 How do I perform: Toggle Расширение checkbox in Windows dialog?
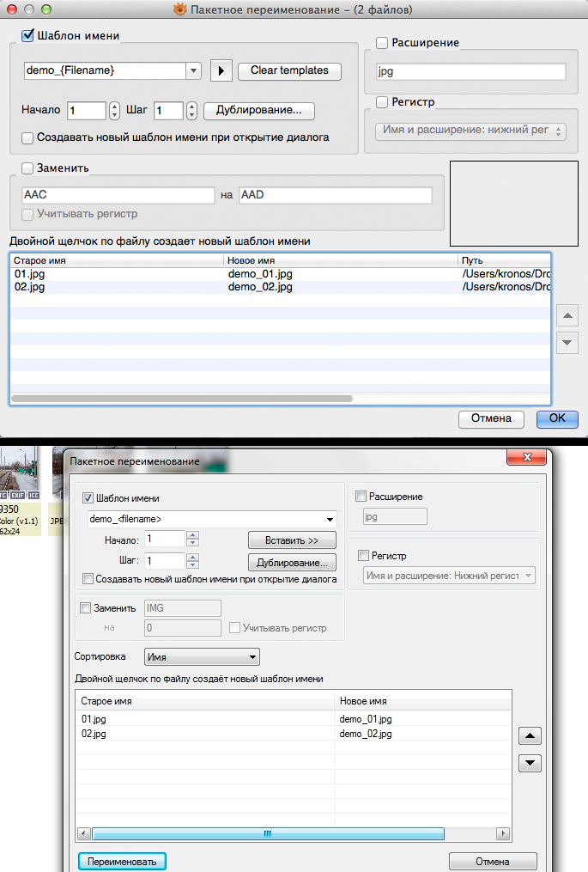[x=361, y=496]
